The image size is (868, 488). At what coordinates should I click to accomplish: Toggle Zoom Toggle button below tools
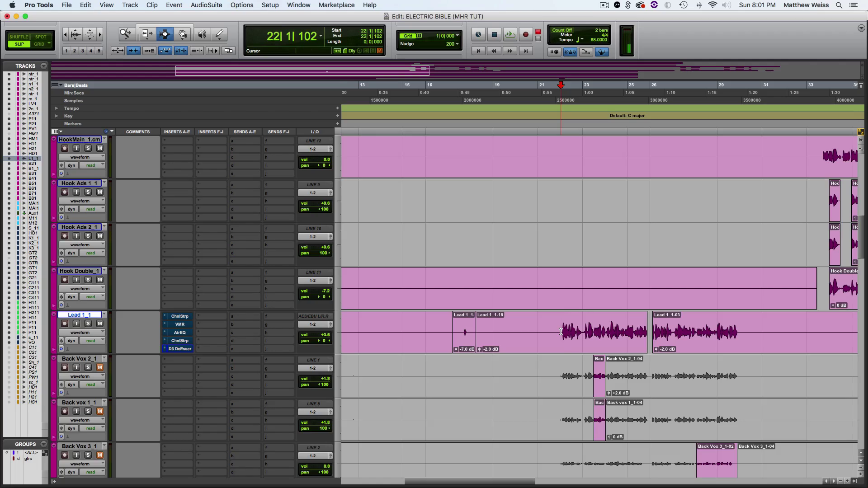click(118, 51)
